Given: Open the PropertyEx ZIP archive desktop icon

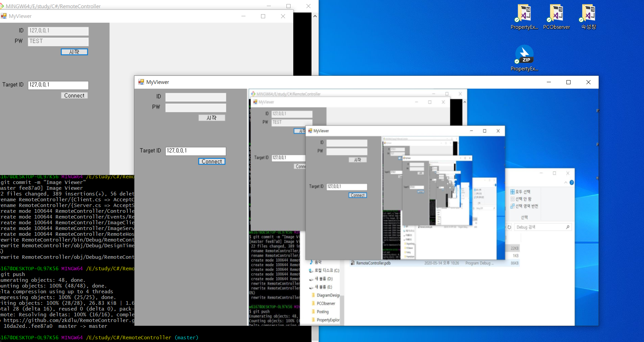Looking at the screenshot, I should [x=524, y=58].
